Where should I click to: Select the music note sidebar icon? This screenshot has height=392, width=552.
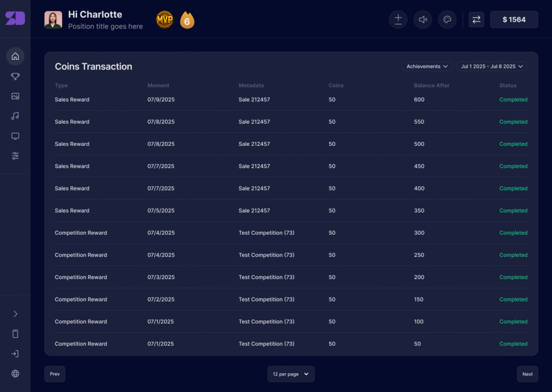[15, 116]
